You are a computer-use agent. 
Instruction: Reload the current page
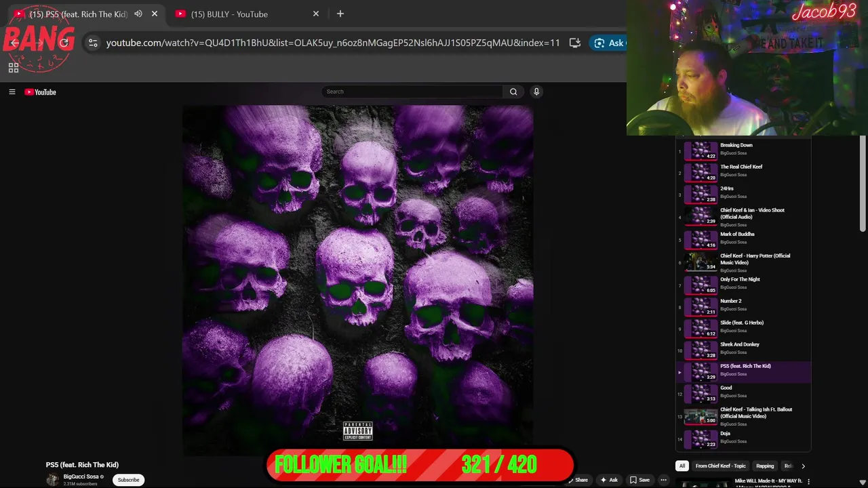pyautogui.click(x=64, y=43)
